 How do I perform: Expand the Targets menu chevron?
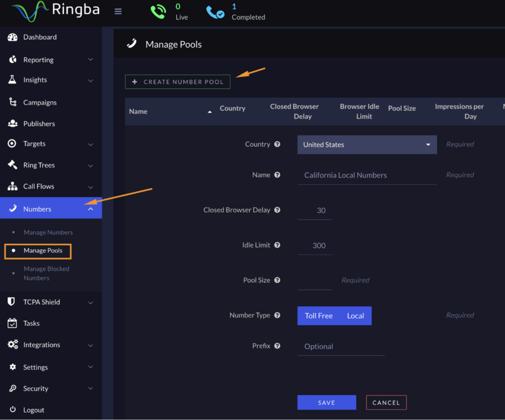tap(90, 144)
